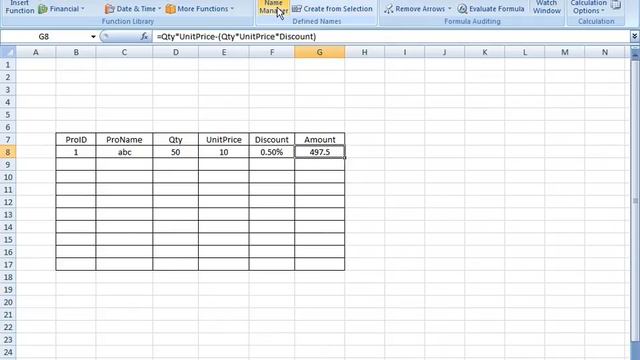The image size is (640, 360).
Task: Click the cell with unit price 10
Action: pyautogui.click(x=224, y=152)
